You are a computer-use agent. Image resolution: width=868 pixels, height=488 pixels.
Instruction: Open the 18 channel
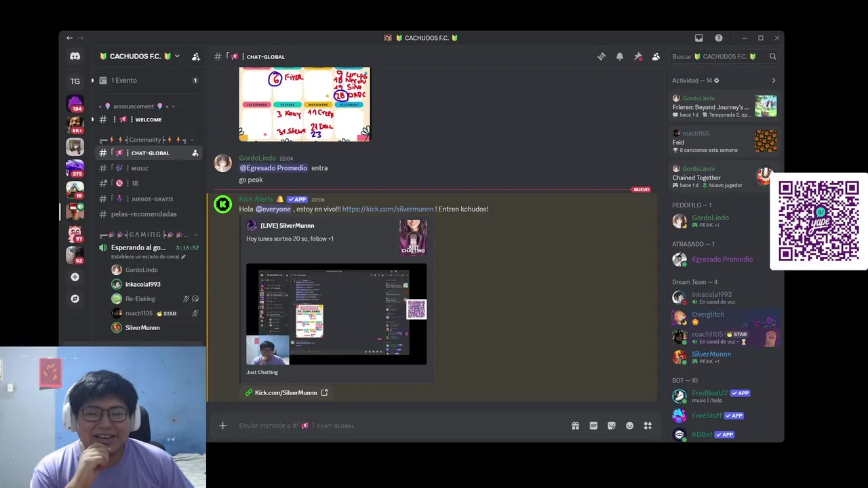(x=149, y=183)
